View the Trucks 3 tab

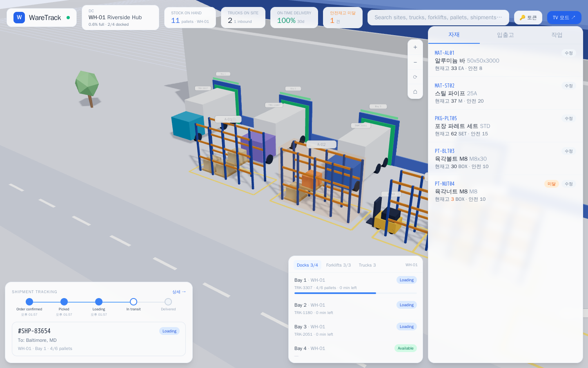[x=367, y=265]
